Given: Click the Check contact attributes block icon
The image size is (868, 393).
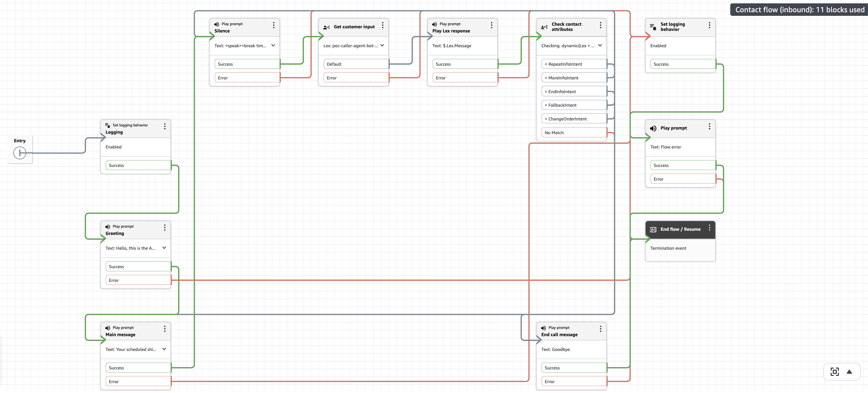Looking at the screenshot, I should [x=544, y=27].
